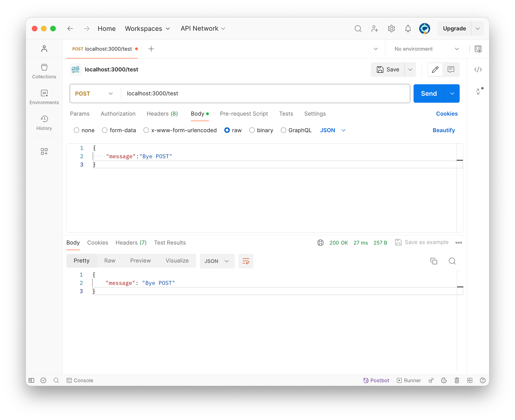Open the Send button dropdown arrow

click(x=452, y=93)
